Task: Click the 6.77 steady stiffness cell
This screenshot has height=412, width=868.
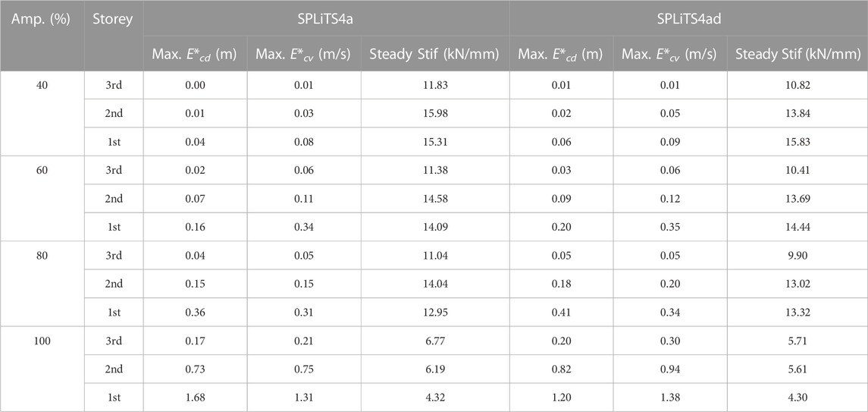Action: click(435, 340)
